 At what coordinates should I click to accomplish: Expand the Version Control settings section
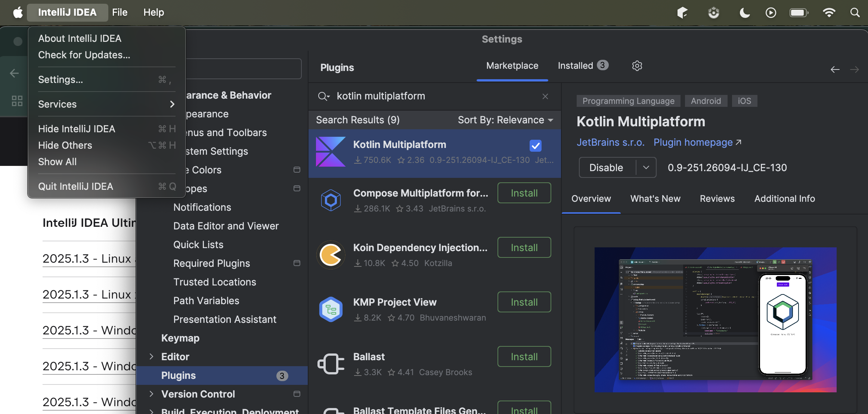[151, 394]
